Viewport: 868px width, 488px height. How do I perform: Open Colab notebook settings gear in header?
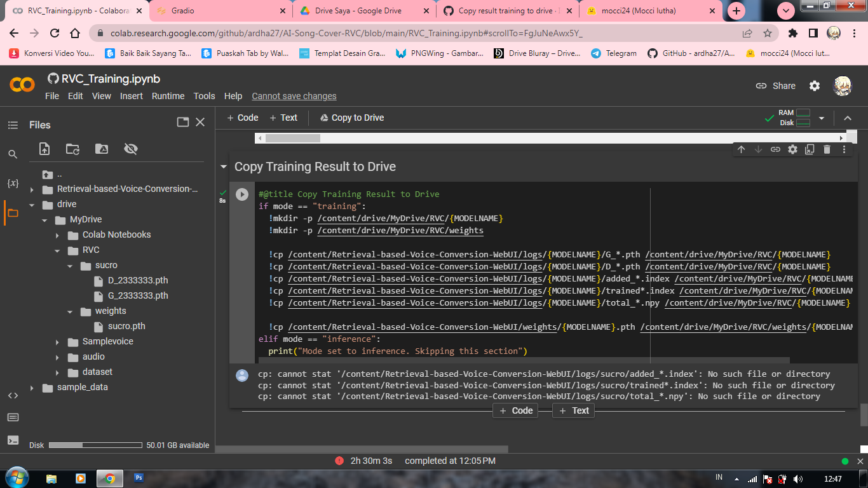[x=815, y=85]
